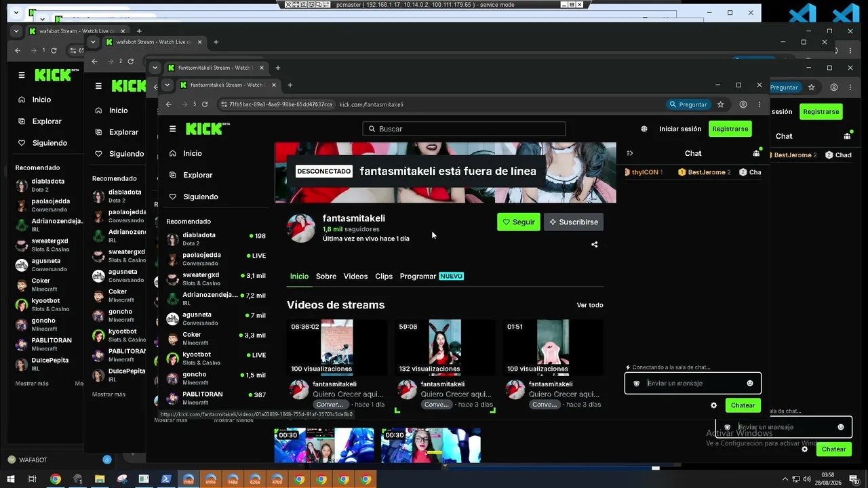868x488 pixels.
Task: Open a new tab in the leftmost wafabot window
Action: coord(139,31)
